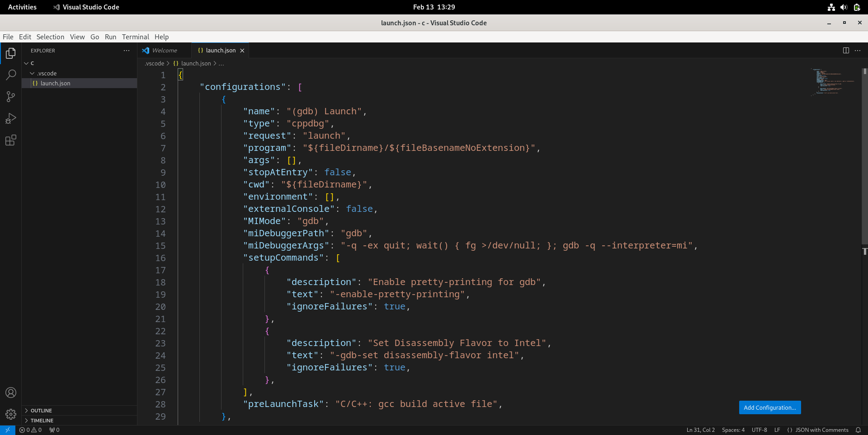This screenshot has height=435, width=868.
Task: Collapse the .vscode folder
Action: pyautogui.click(x=79, y=73)
